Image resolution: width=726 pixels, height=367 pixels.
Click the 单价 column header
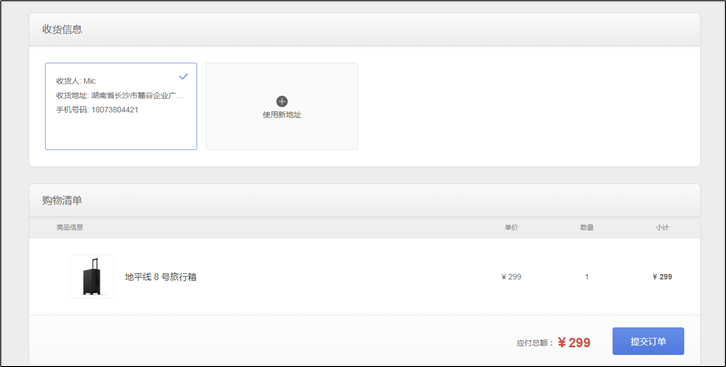pyautogui.click(x=511, y=227)
